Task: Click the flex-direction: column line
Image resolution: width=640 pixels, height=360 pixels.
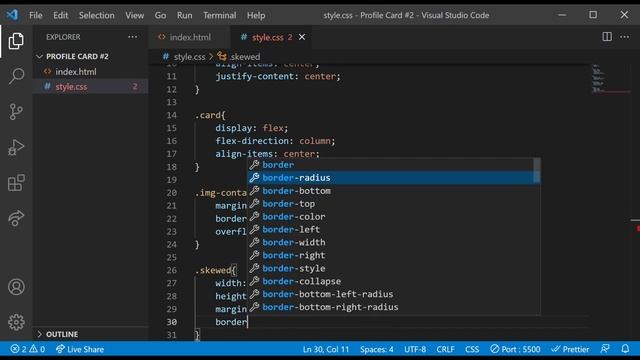Action: tap(275, 141)
